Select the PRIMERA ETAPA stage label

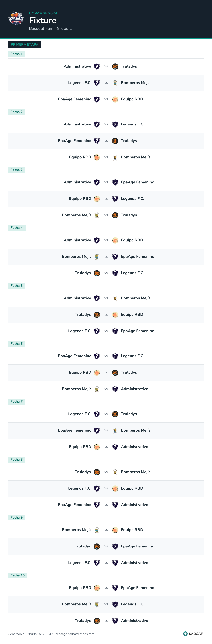point(25,44)
